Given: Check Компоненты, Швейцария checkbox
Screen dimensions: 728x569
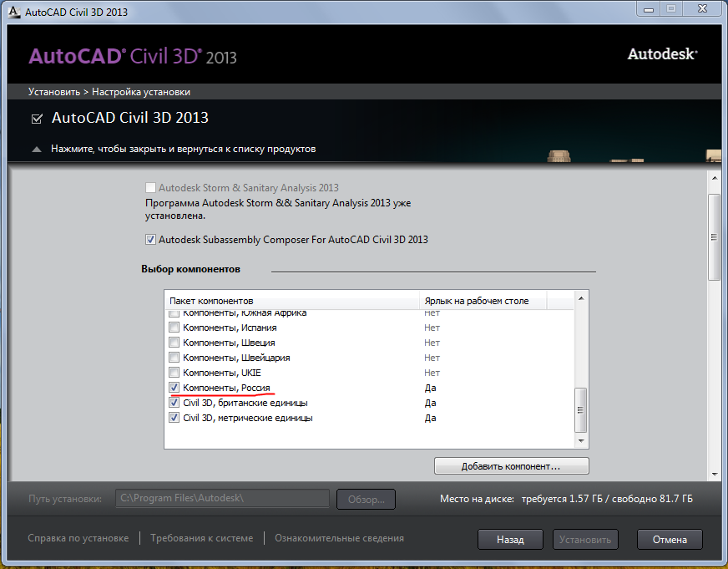Looking at the screenshot, I should (x=174, y=358).
